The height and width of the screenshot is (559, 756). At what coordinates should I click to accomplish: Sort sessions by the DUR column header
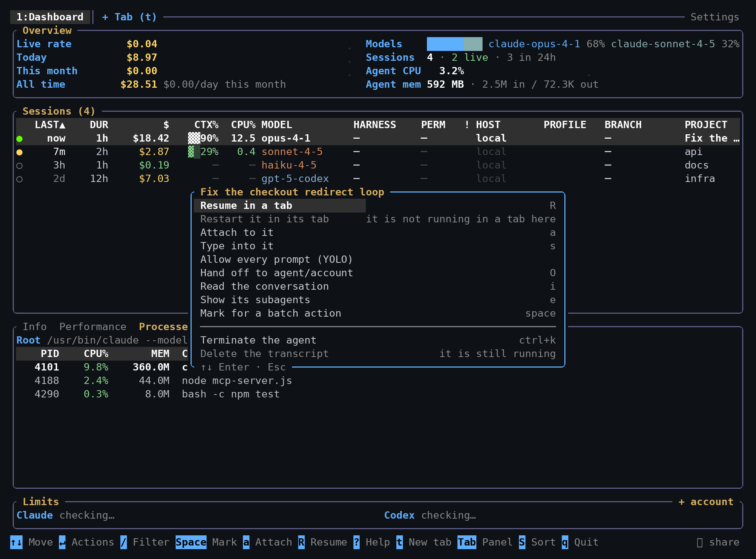coord(99,125)
